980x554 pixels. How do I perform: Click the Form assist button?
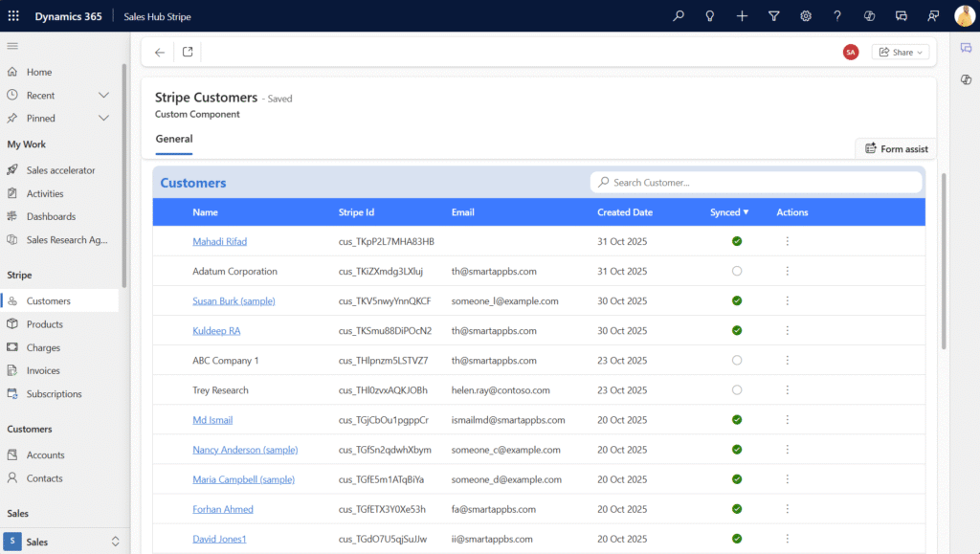(x=896, y=149)
